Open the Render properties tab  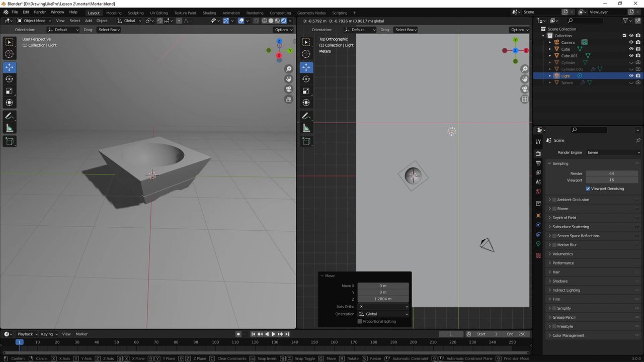pyautogui.click(x=538, y=153)
